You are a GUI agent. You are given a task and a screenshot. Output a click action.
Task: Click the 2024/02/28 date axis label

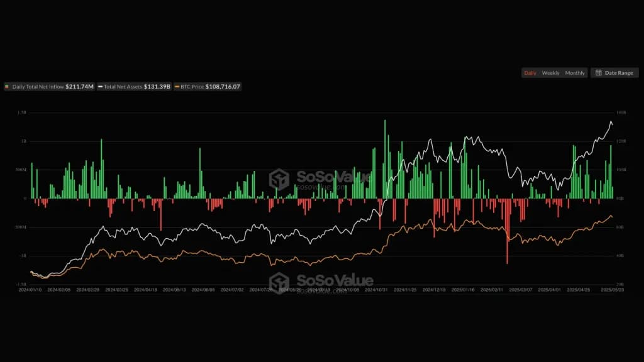tap(88, 290)
